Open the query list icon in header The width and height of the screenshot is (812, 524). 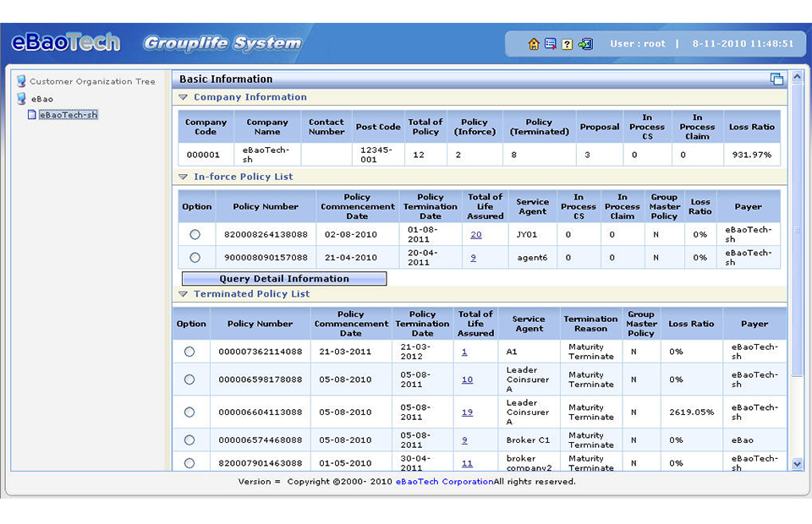click(551, 44)
